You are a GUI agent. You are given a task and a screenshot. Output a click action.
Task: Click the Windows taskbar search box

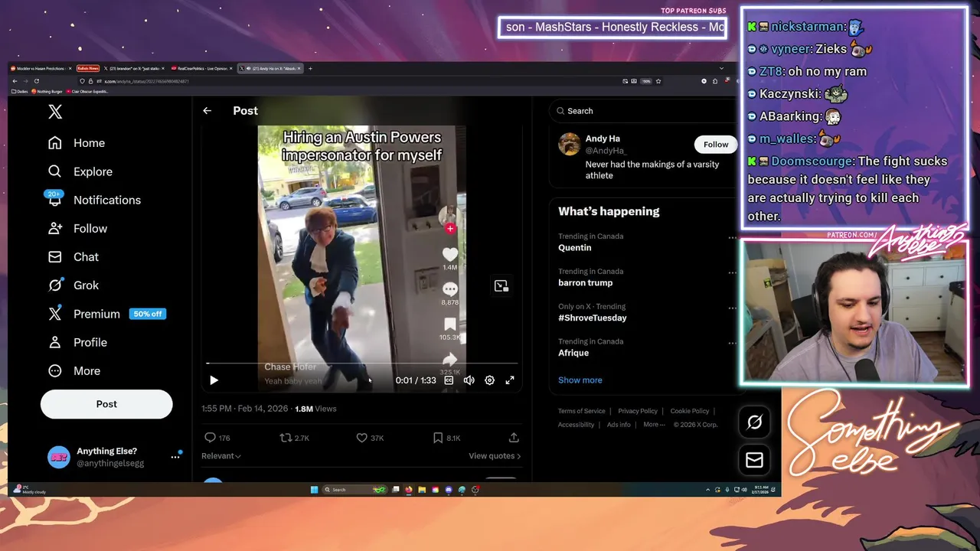pos(354,490)
